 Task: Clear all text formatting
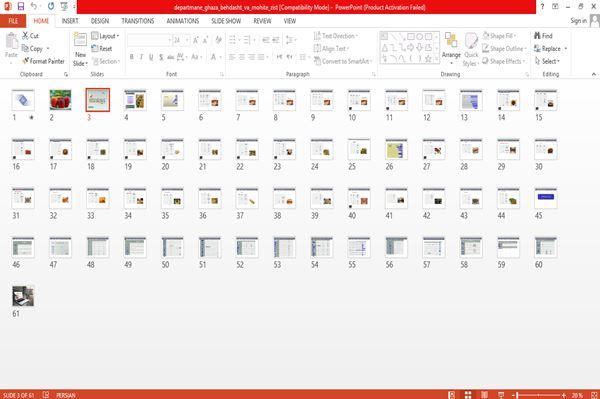(x=218, y=40)
